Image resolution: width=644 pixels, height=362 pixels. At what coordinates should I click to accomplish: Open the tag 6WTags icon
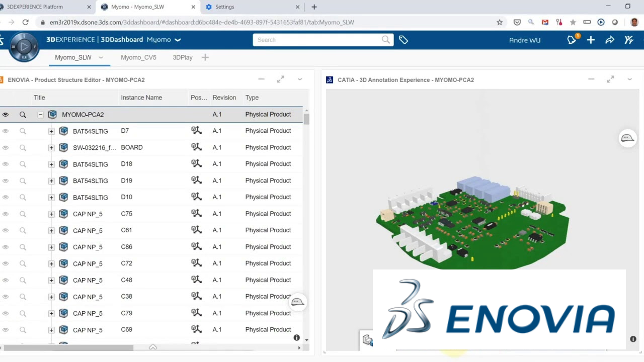[404, 40]
